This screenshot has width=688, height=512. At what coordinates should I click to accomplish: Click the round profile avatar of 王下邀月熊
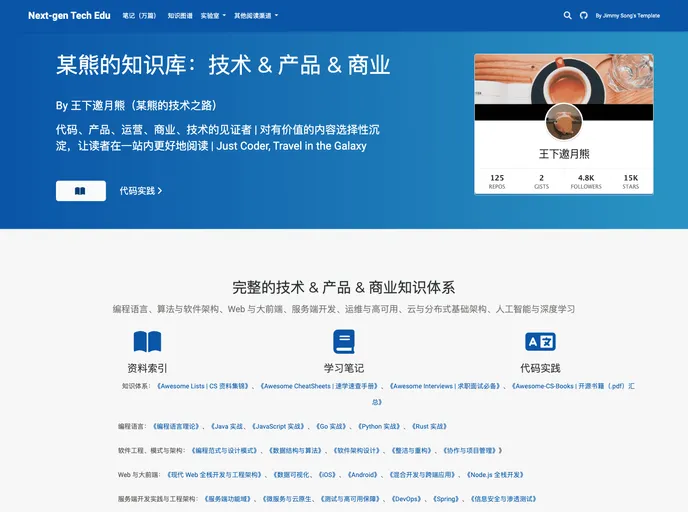coord(564,122)
